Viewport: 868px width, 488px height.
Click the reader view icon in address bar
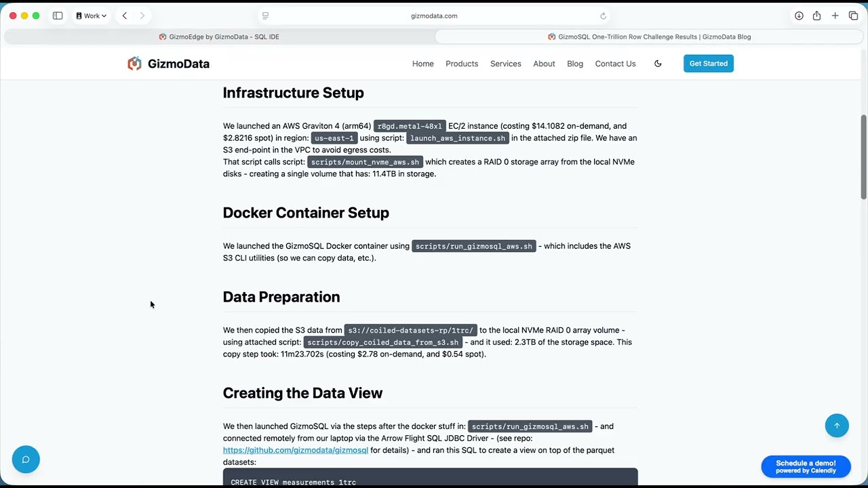(265, 16)
